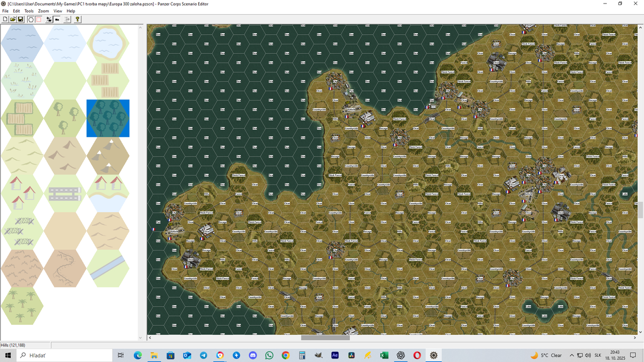This screenshot has width=644, height=362.
Task: Select the dark-green hedged fields bocage tile
Action: coord(22,118)
